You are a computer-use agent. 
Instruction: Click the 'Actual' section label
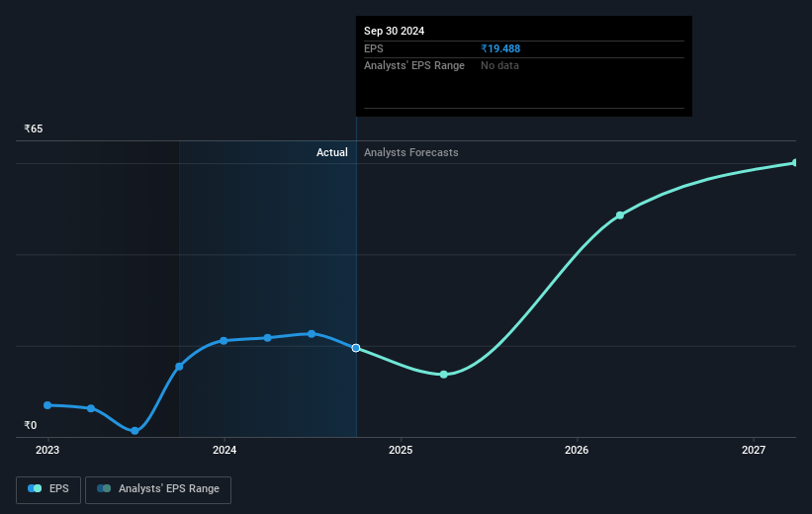pos(332,152)
